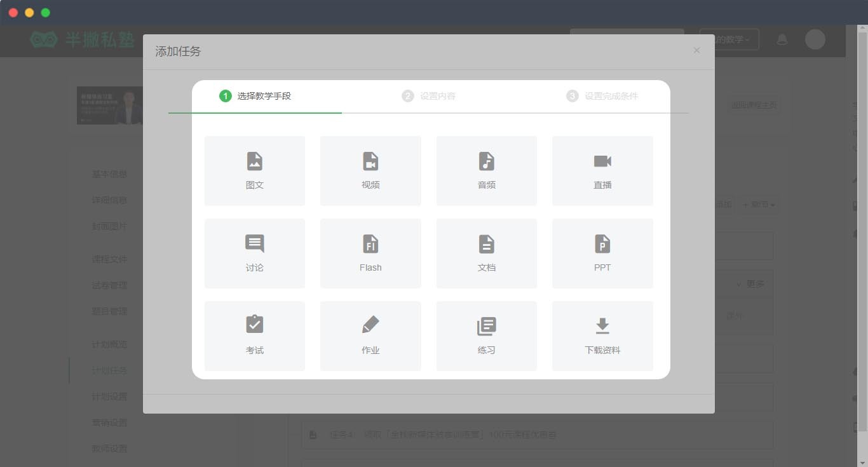
Task: Click step 2 设置内容 tab
Action: [429, 97]
